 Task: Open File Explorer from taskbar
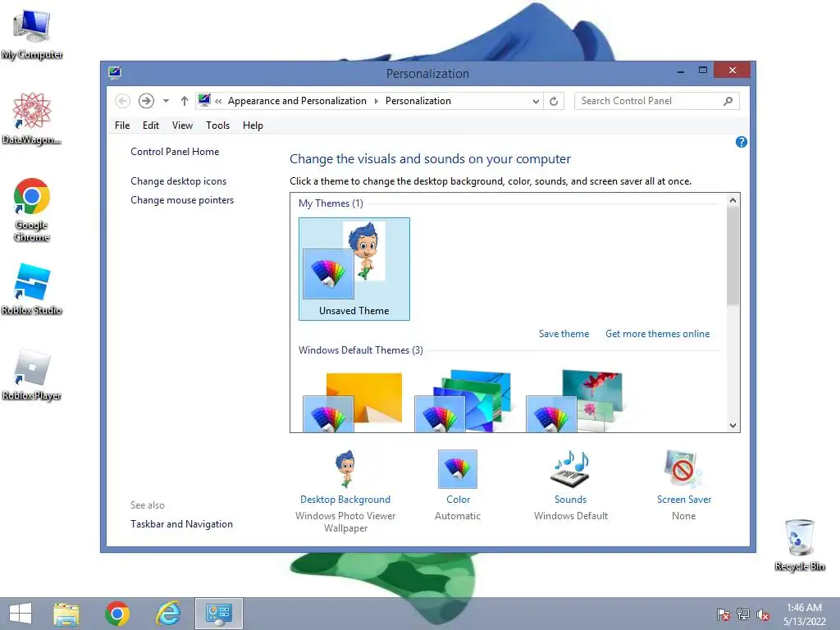click(x=66, y=614)
